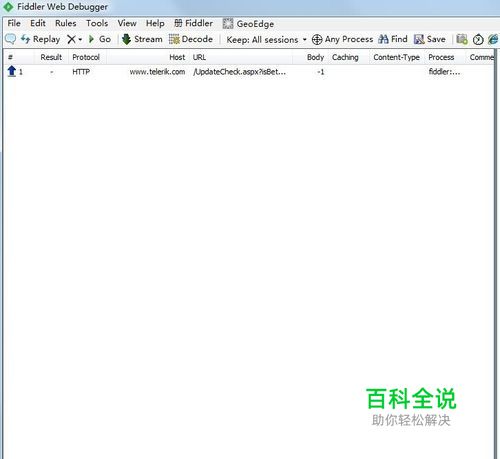Click the fiddler: process cell
This screenshot has height=459, width=500.
tap(444, 72)
